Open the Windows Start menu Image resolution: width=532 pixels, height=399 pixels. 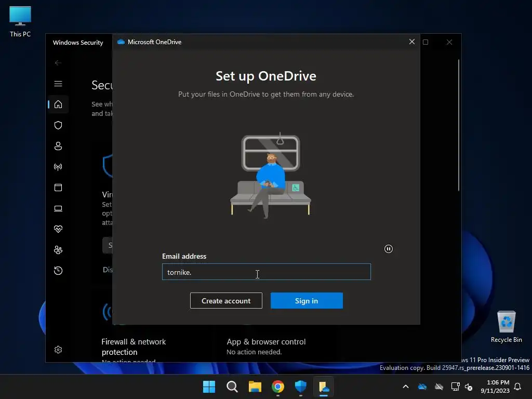(209, 387)
